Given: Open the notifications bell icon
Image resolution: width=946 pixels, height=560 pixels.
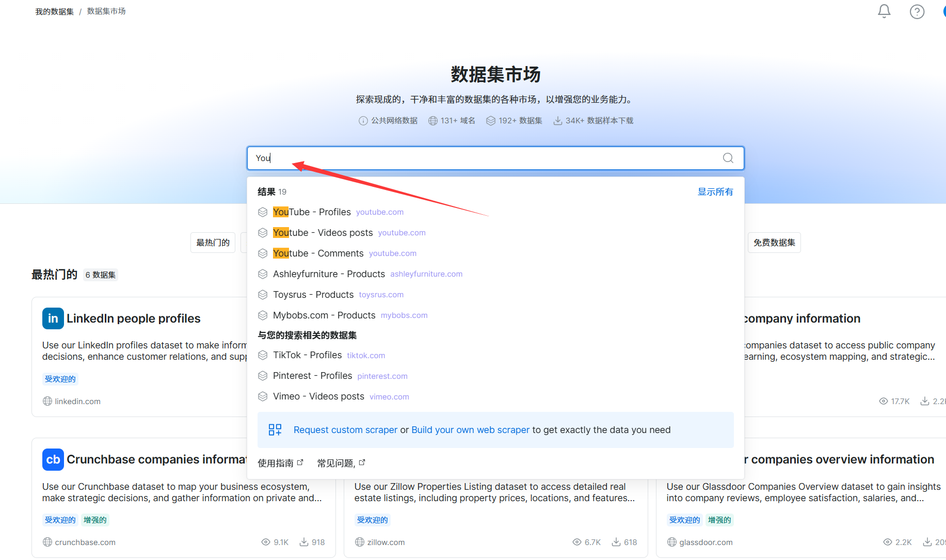Looking at the screenshot, I should (x=884, y=11).
